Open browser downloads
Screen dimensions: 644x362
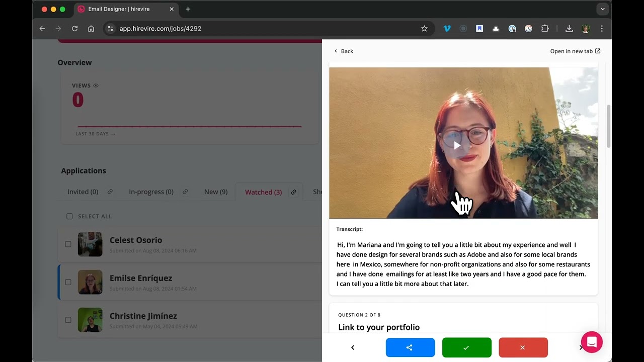[x=569, y=29]
